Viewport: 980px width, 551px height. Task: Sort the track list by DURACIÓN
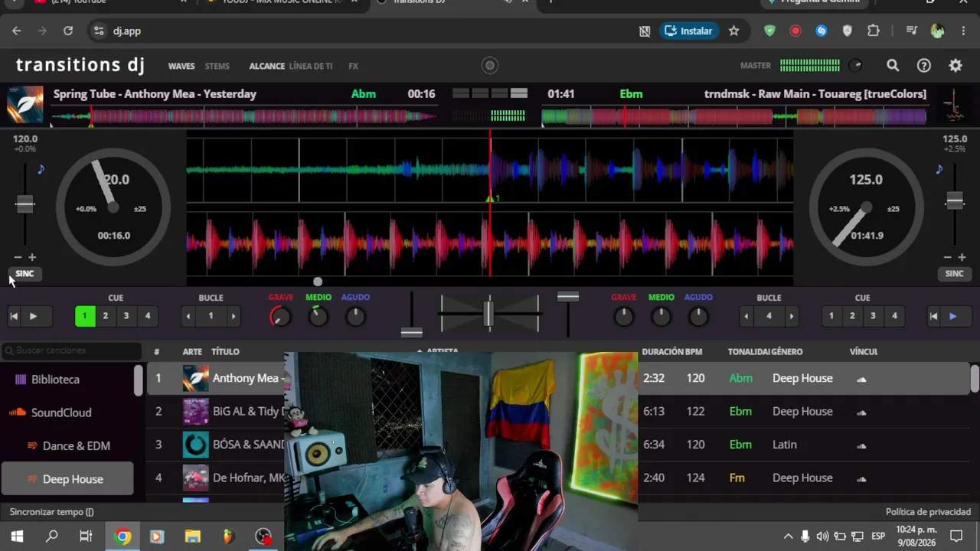(662, 352)
